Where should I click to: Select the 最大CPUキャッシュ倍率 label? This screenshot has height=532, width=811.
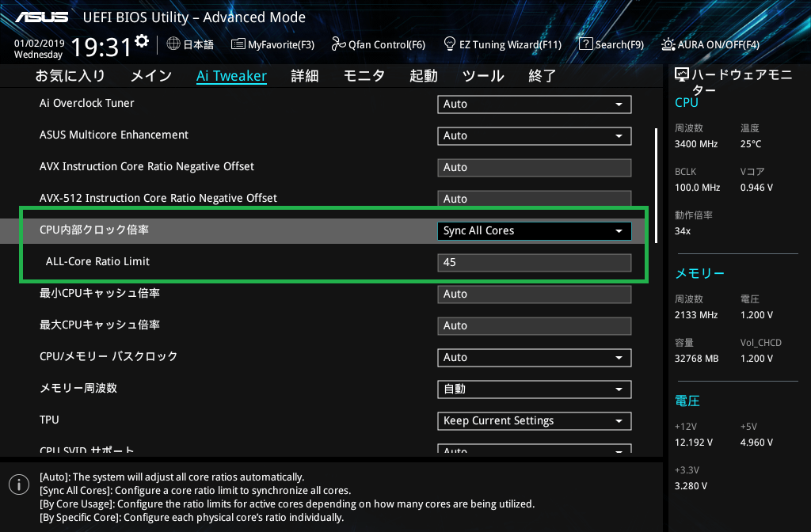point(100,325)
